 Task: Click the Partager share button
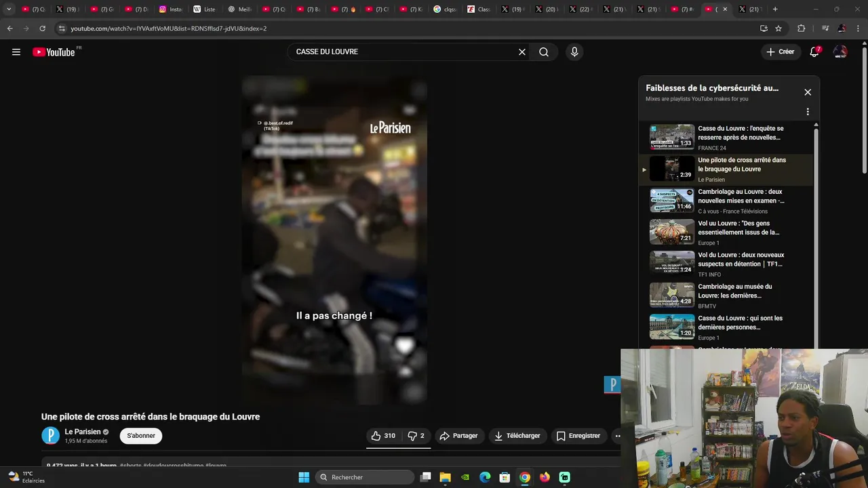[x=459, y=436]
